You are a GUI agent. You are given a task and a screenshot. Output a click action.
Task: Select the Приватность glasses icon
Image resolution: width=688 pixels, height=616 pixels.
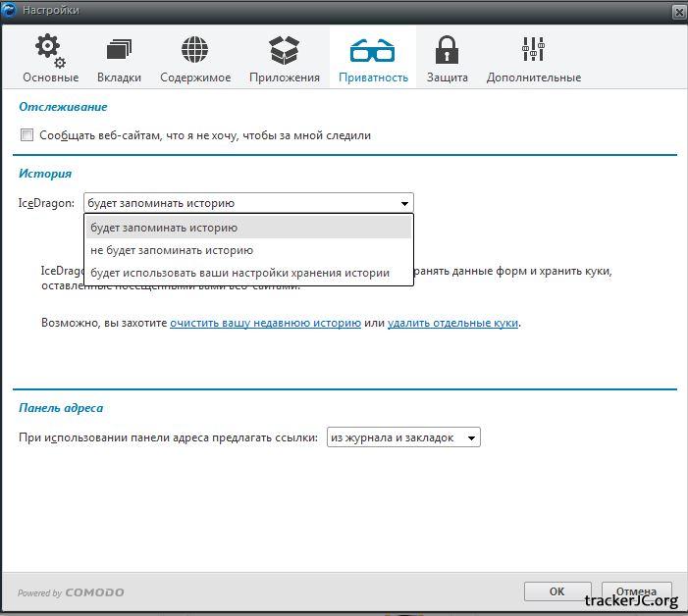tap(372, 50)
